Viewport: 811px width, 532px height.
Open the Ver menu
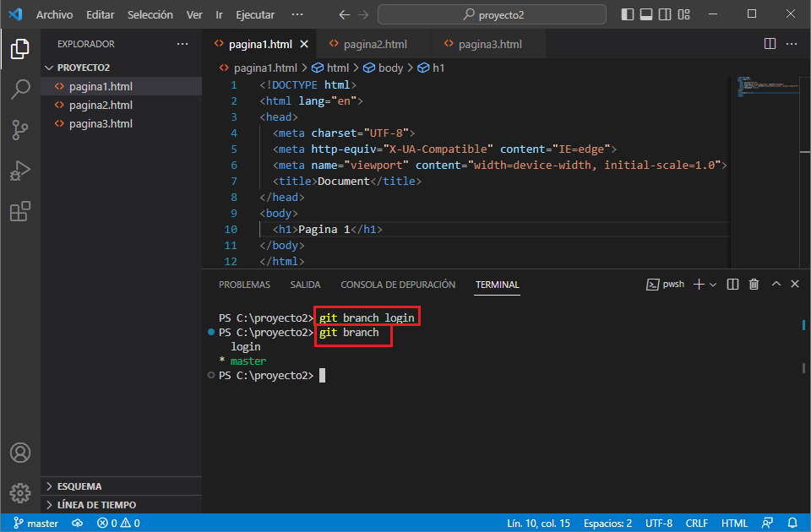[194, 14]
